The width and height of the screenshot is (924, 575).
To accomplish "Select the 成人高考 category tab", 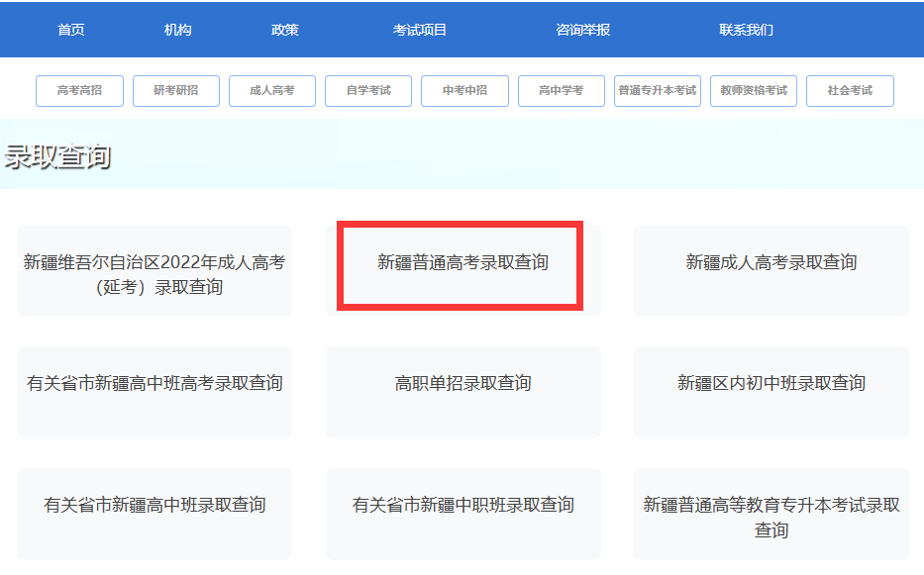I will point(271,90).
